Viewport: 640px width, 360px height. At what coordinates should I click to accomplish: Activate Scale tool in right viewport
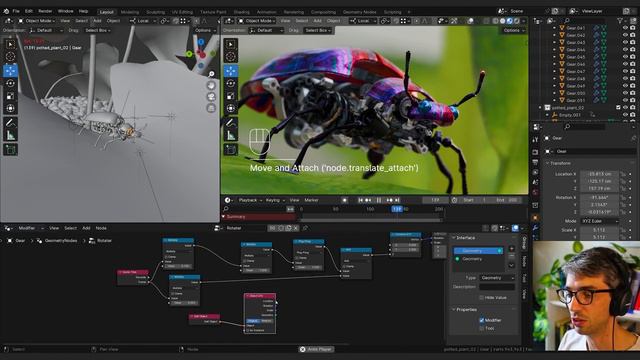(231, 96)
